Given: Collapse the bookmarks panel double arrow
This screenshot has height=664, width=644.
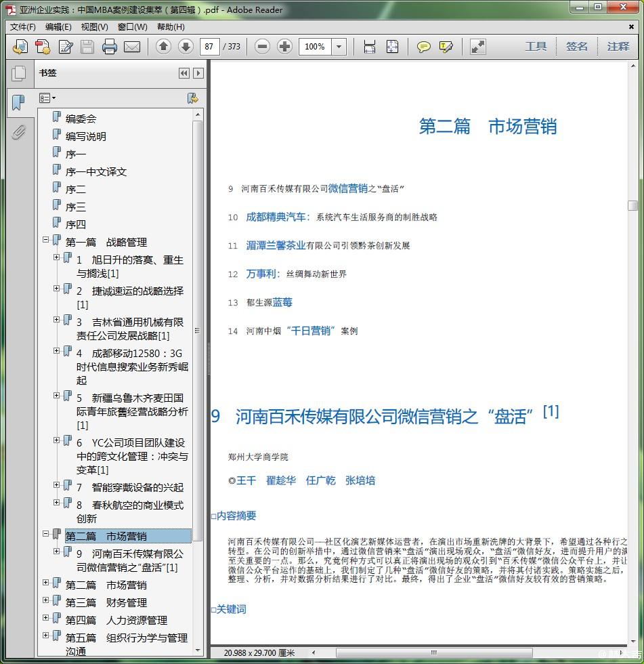Looking at the screenshot, I should (x=184, y=73).
